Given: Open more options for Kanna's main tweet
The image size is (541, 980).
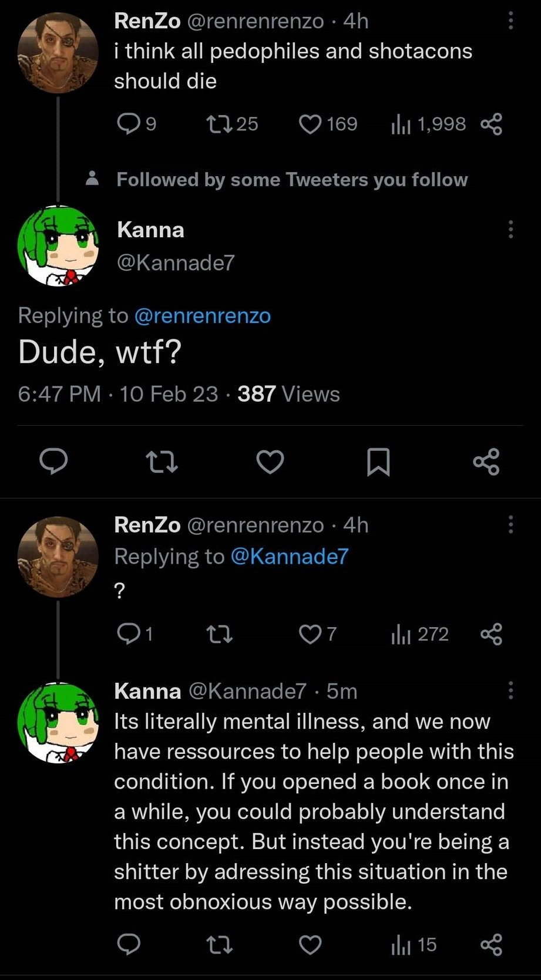Looking at the screenshot, I should click(510, 230).
